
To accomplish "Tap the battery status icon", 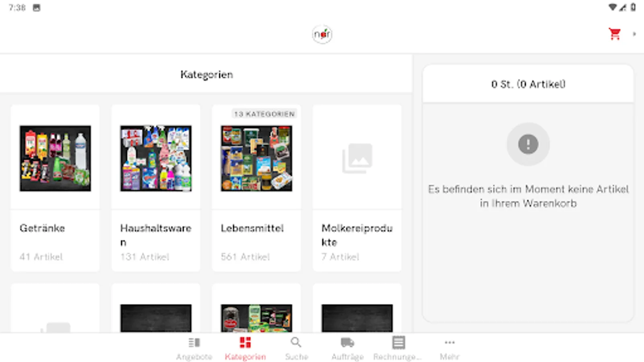I will coord(633,7).
